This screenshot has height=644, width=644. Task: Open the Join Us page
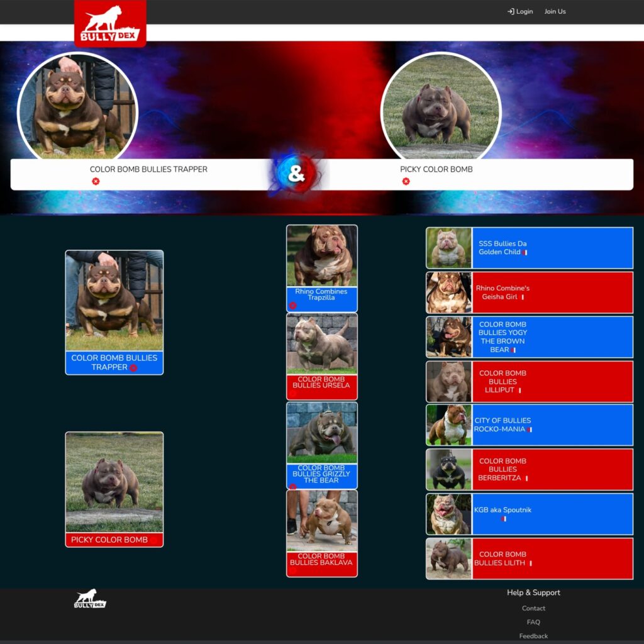555,11
